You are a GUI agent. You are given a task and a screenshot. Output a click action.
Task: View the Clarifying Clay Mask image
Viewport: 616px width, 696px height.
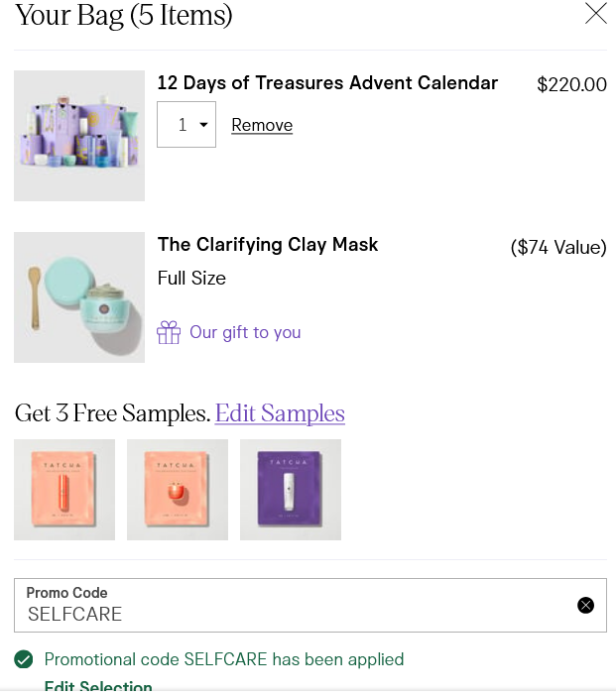click(x=79, y=297)
